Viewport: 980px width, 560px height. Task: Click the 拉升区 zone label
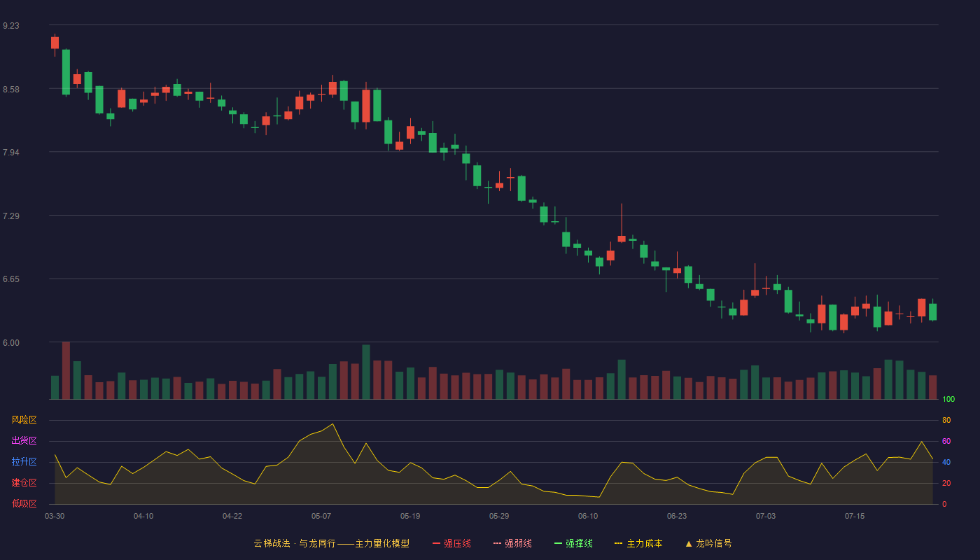pos(24,462)
